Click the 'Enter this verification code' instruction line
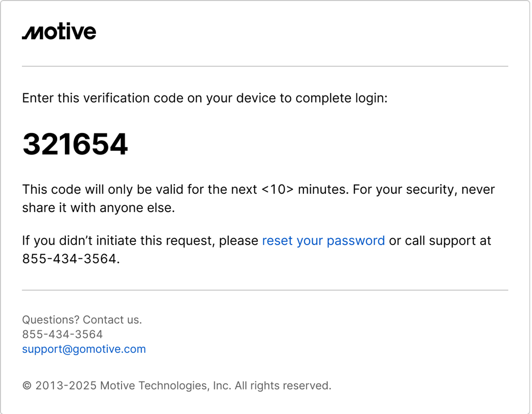This screenshot has height=414, width=532. pos(205,98)
